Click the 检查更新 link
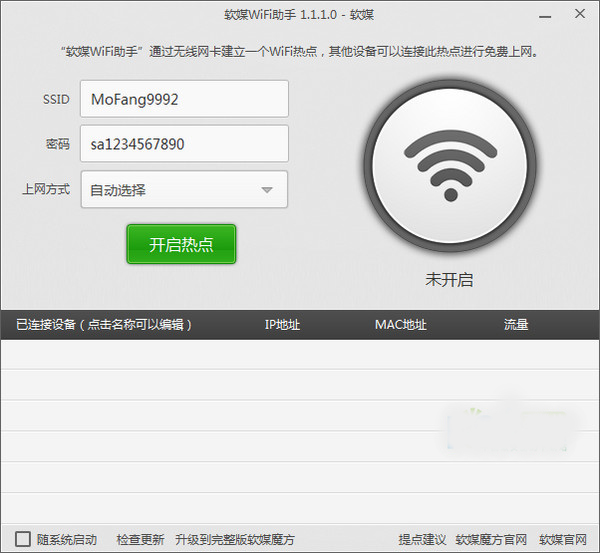This screenshot has height=553, width=600. pyautogui.click(x=140, y=540)
